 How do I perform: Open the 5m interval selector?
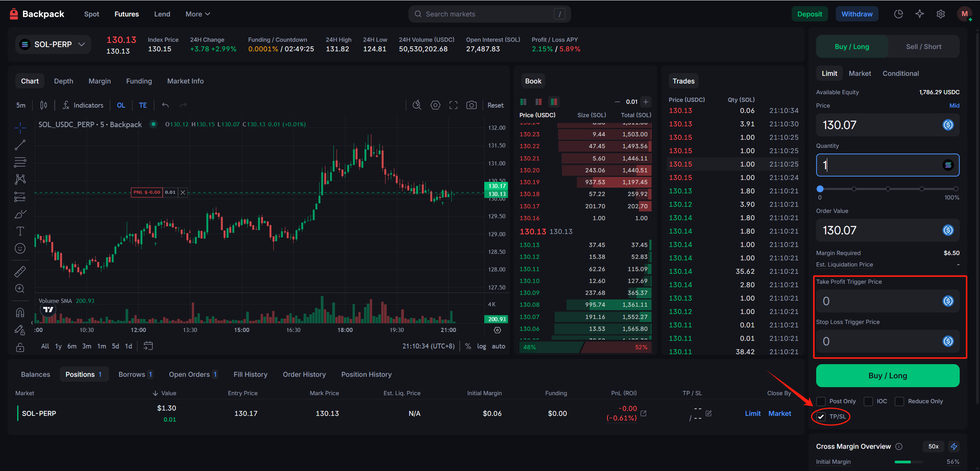pyautogui.click(x=21, y=105)
